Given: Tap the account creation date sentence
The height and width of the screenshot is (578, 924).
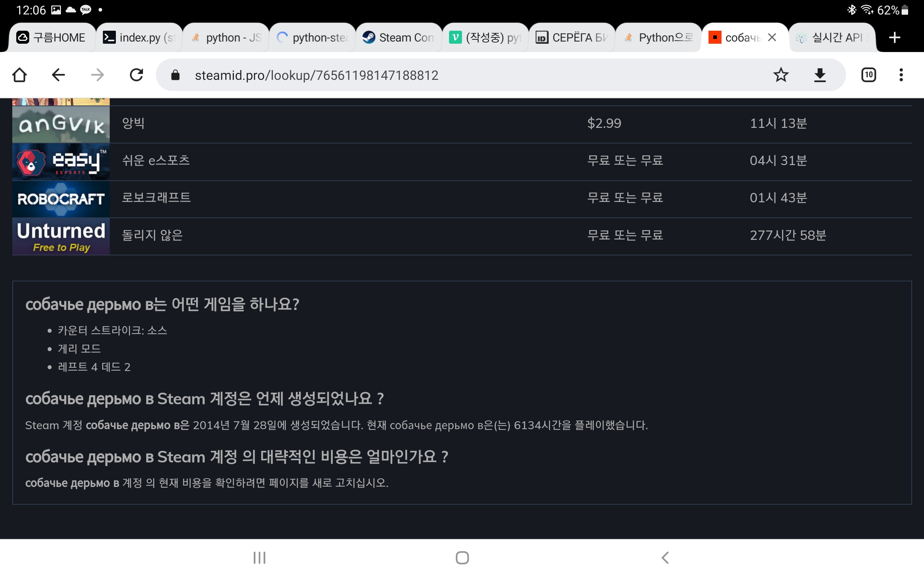Looking at the screenshot, I should tap(336, 425).
